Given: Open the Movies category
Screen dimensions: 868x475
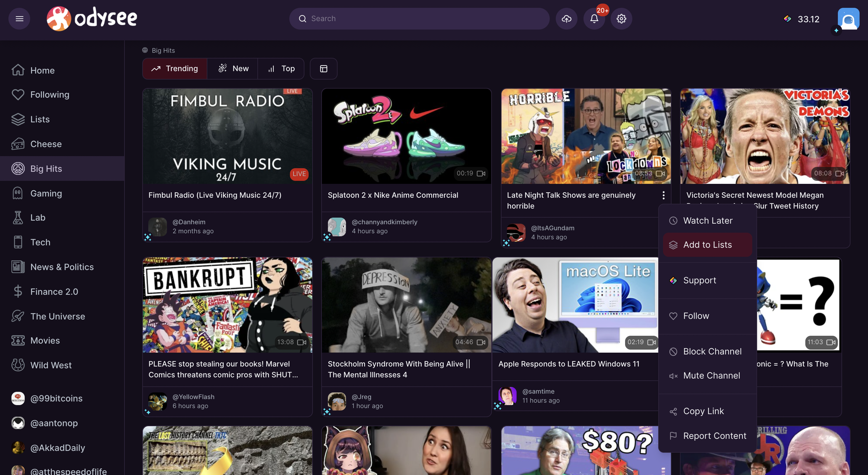Looking at the screenshot, I should point(62,341).
